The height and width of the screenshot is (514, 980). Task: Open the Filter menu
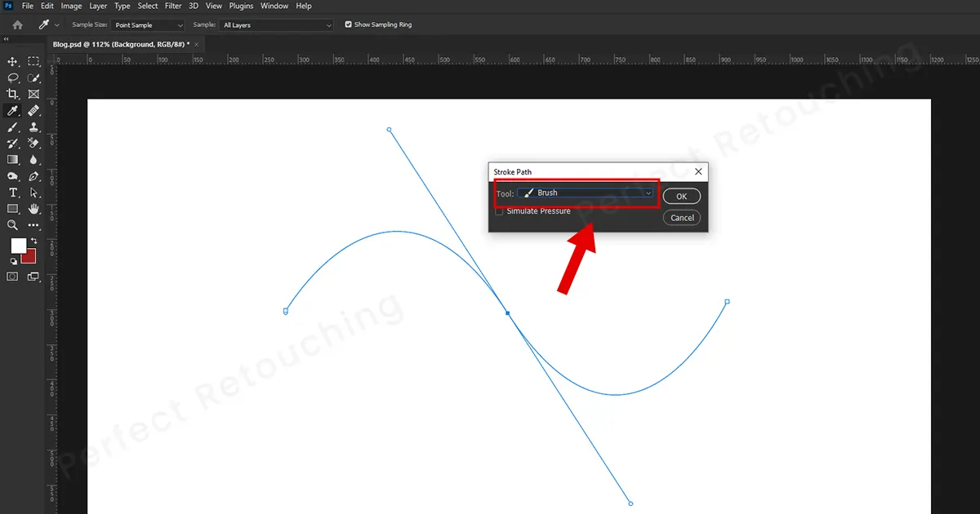pos(173,6)
